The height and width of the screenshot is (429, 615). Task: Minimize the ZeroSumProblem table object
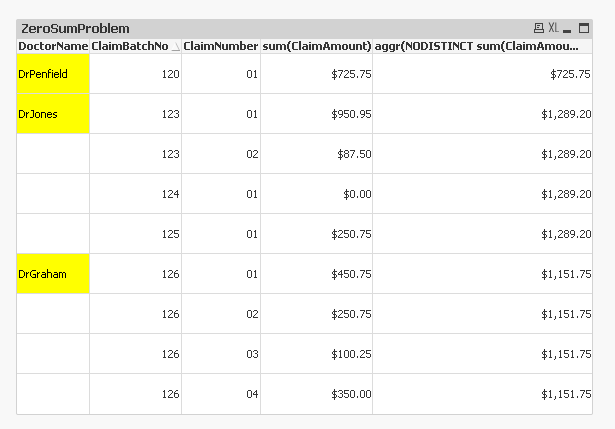569,29
